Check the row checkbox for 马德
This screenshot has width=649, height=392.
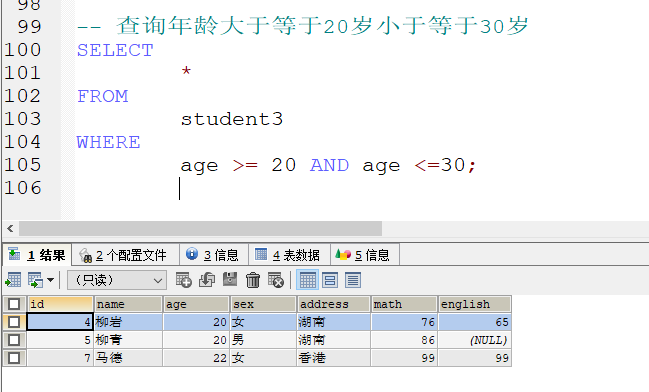coord(14,358)
